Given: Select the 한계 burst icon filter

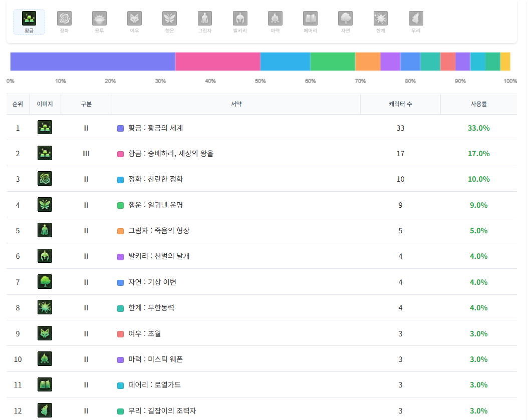Looking at the screenshot, I should coord(380,19).
